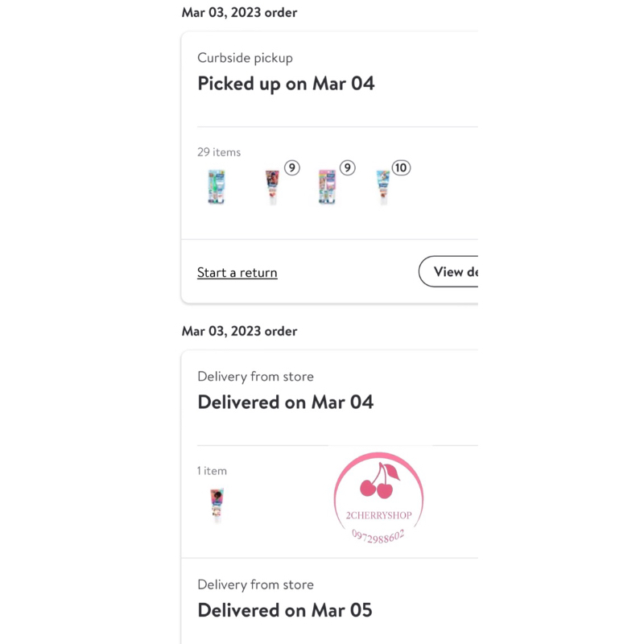Click the Start a return link
This screenshot has height=644, width=644.
coord(237,273)
